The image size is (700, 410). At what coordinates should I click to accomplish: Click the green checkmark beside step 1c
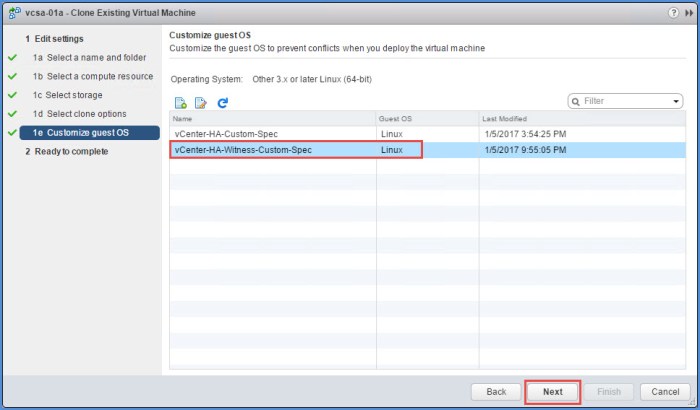(x=12, y=95)
